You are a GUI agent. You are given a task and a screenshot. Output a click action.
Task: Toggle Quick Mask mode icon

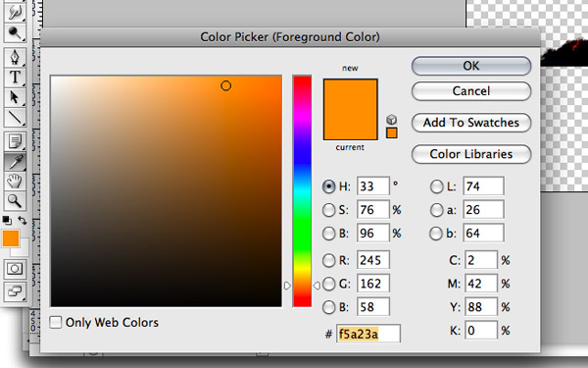(x=15, y=269)
